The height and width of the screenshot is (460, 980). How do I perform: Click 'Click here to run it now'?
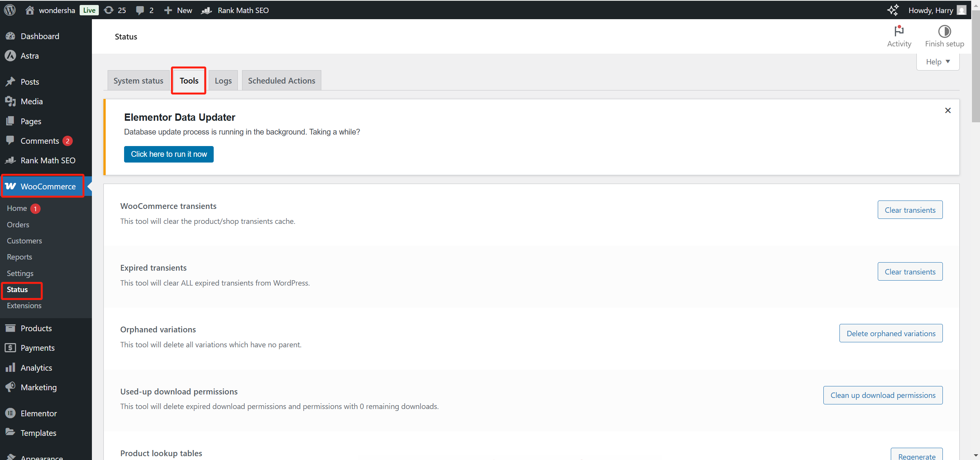pyautogui.click(x=169, y=154)
